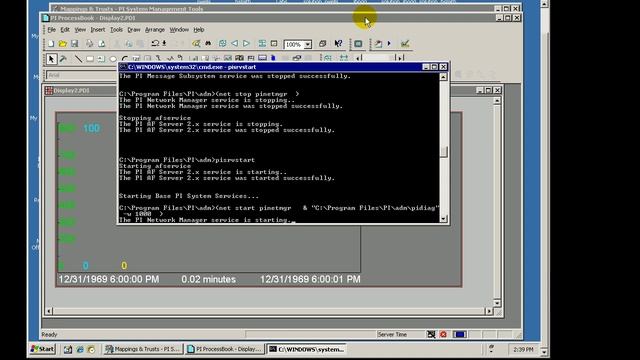Screen dimensions: 640x360
Task: Open the Help menu
Action: [x=199, y=30]
